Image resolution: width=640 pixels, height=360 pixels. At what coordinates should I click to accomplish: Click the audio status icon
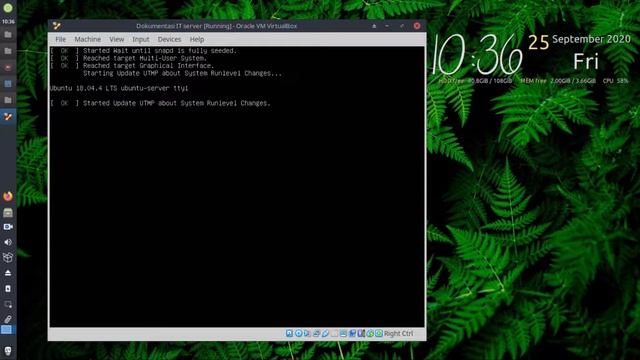click(307, 333)
